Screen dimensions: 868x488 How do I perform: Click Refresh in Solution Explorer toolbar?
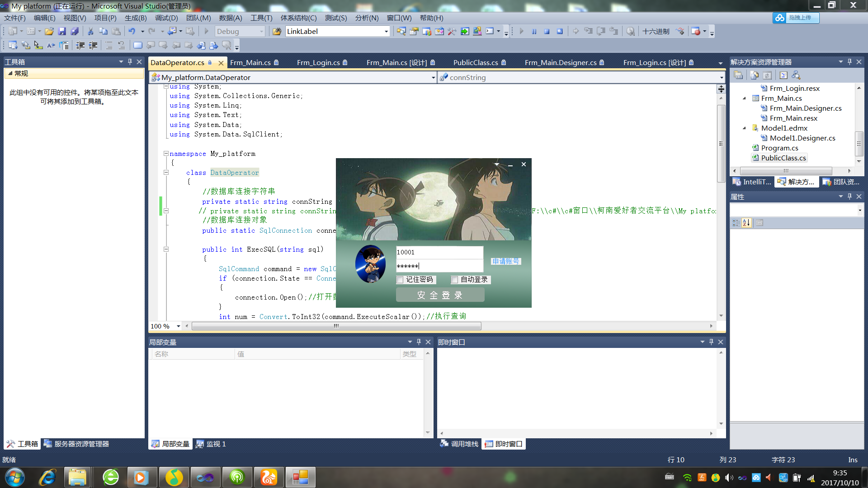(767, 75)
